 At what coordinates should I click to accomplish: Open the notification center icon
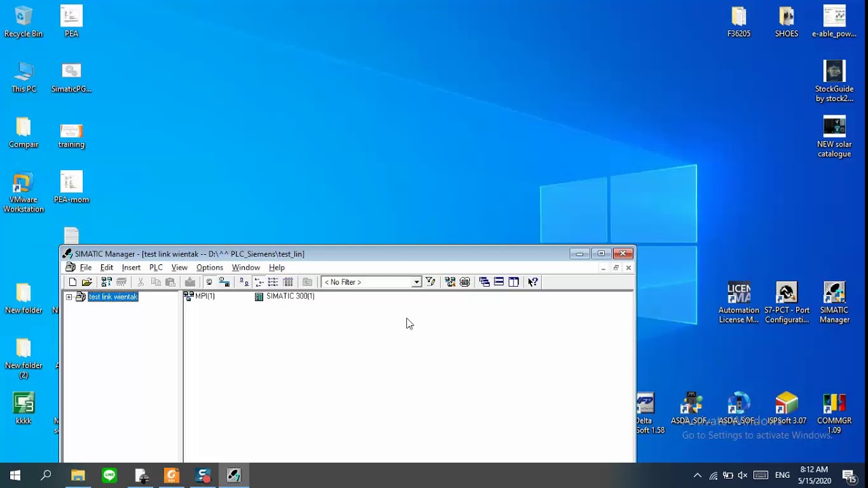point(849,476)
